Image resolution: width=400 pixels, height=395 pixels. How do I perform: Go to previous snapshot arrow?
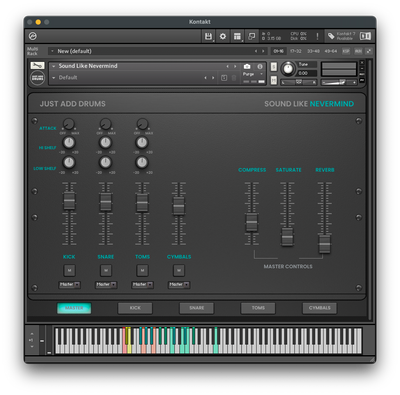click(x=206, y=78)
